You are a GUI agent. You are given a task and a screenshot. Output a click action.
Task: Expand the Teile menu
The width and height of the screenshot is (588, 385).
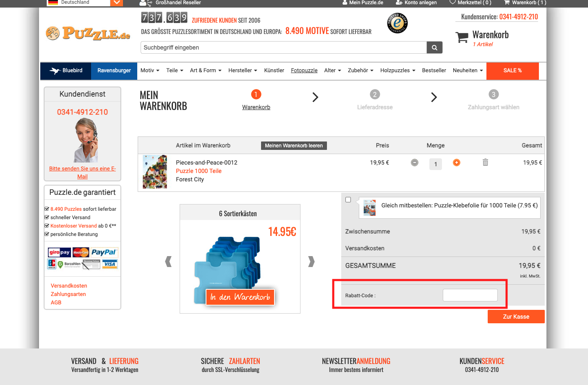(175, 71)
